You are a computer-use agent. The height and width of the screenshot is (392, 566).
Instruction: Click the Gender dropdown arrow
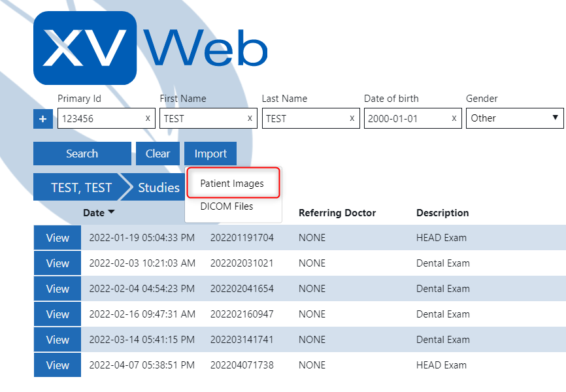[556, 118]
